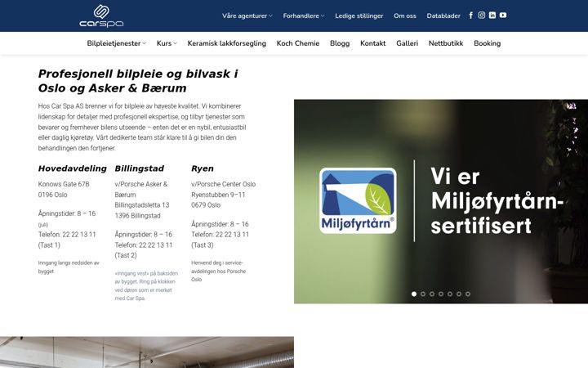588x368 pixels.
Task: Click the main page heading
Action: [138, 81]
